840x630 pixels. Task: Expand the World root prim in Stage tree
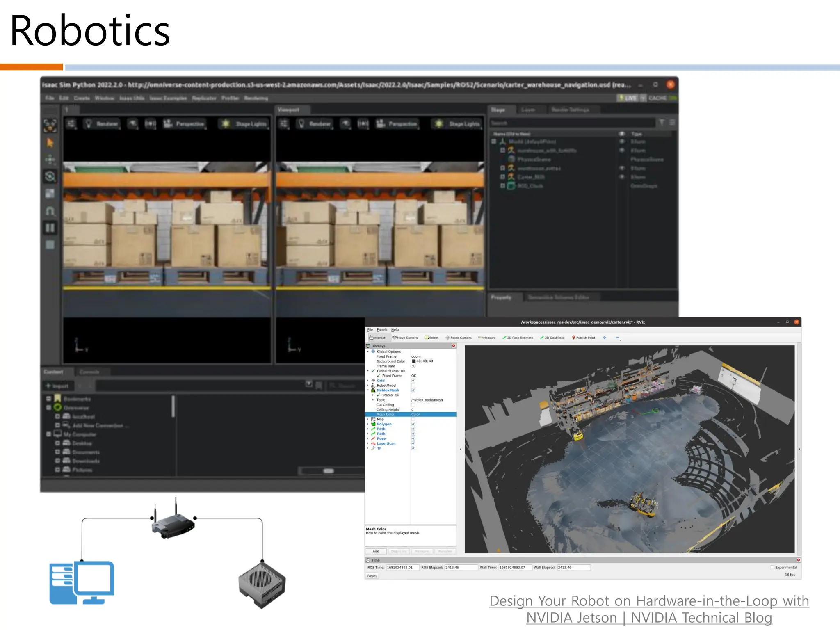pyautogui.click(x=494, y=142)
